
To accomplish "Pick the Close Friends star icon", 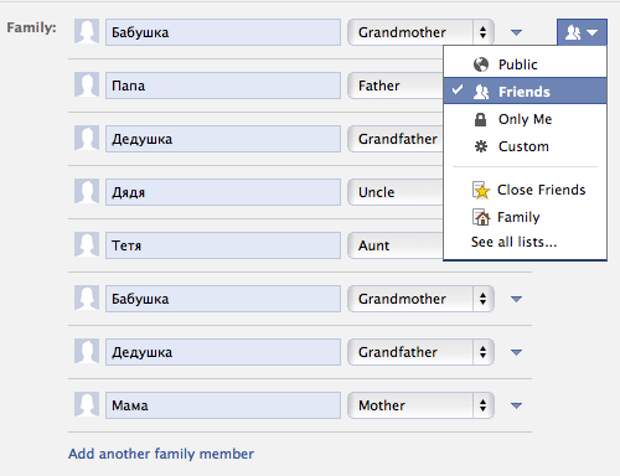I will pyautogui.click(x=481, y=191).
